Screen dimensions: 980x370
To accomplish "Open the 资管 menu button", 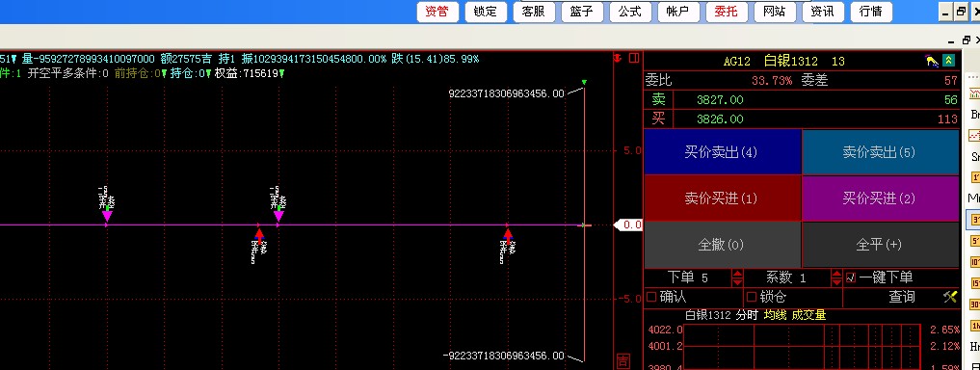I will pos(437,12).
